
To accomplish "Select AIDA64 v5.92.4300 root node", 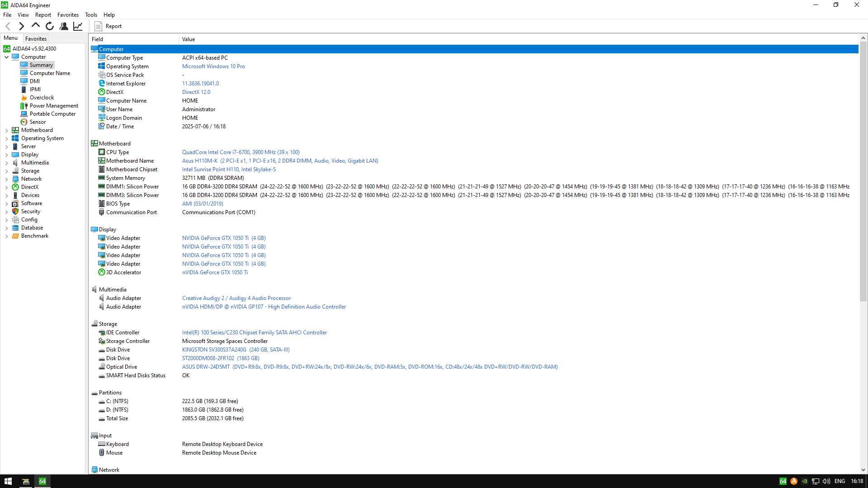I will click(x=34, y=49).
